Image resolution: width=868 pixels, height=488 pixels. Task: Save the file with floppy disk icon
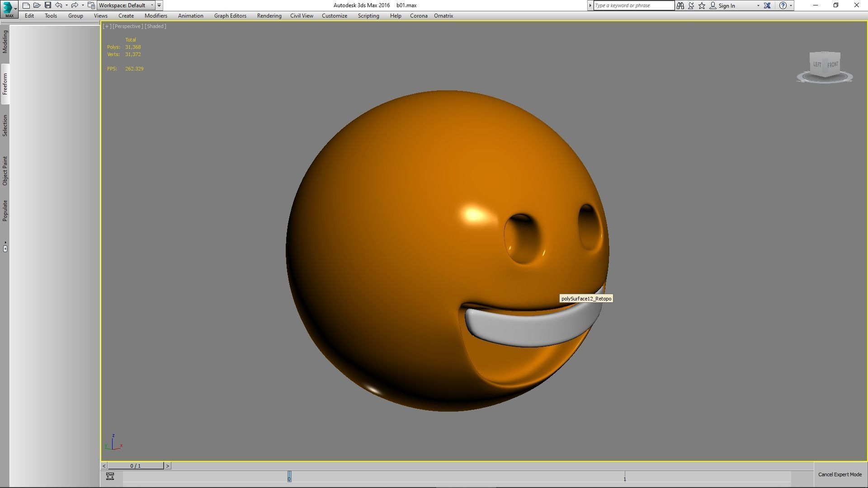click(x=48, y=5)
